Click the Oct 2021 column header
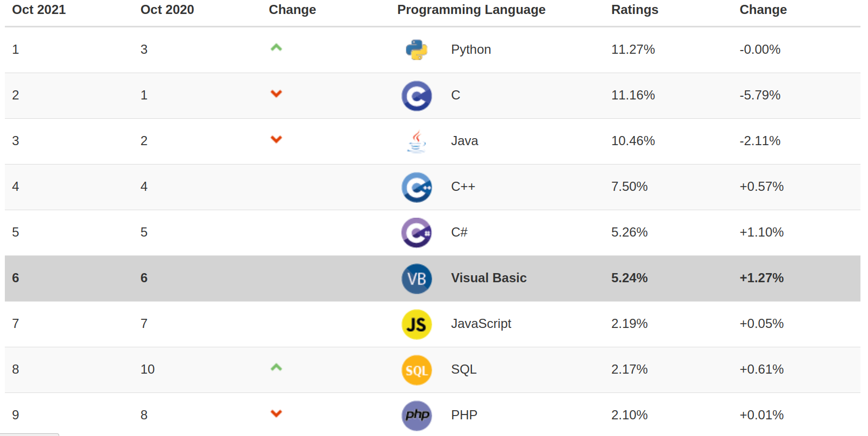This screenshot has width=868, height=436. coord(39,10)
